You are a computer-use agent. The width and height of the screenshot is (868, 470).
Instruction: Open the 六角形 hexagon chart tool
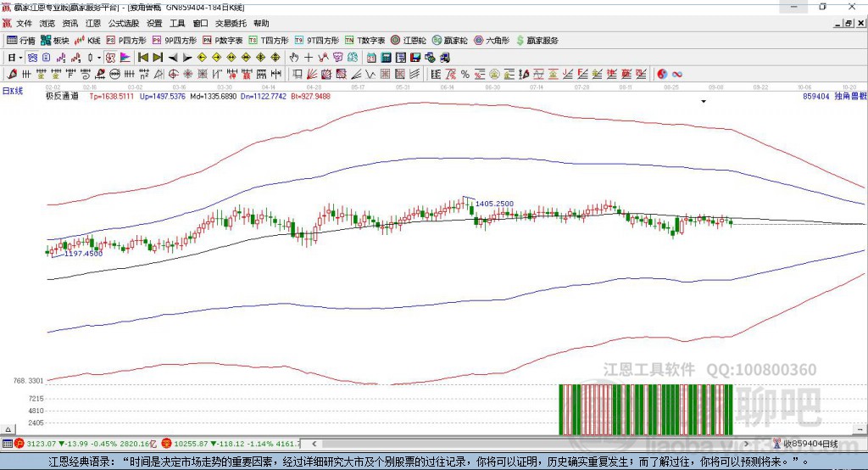point(491,40)
